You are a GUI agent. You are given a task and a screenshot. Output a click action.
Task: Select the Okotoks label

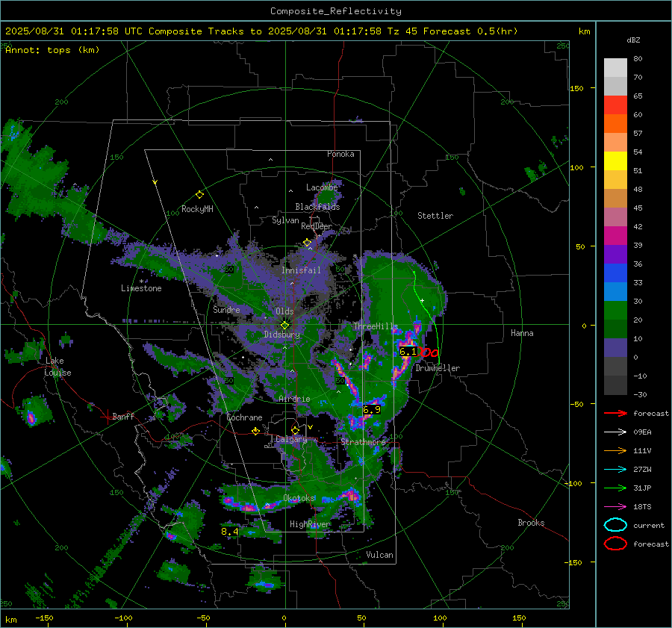(299, 498)
